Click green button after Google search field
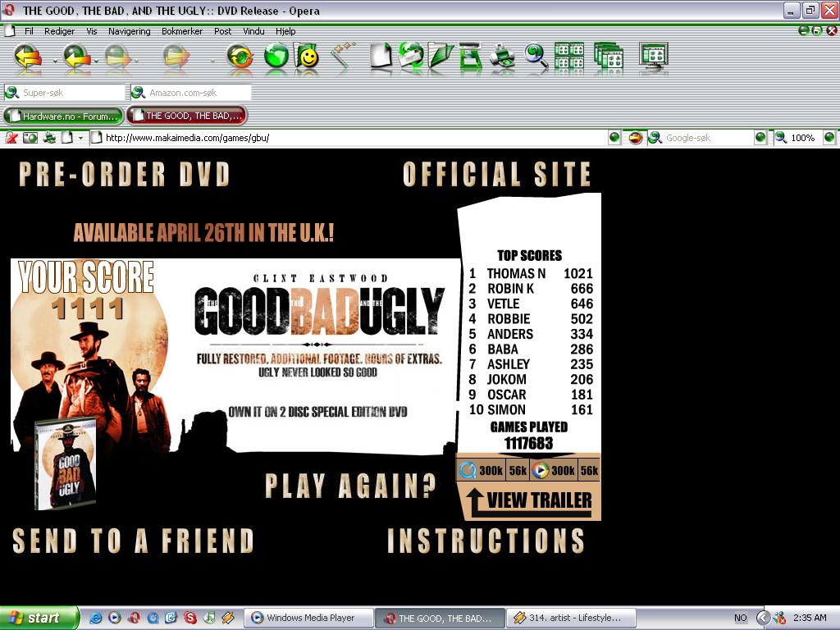This screenshot has height=630, width=840. pos(760,138)
